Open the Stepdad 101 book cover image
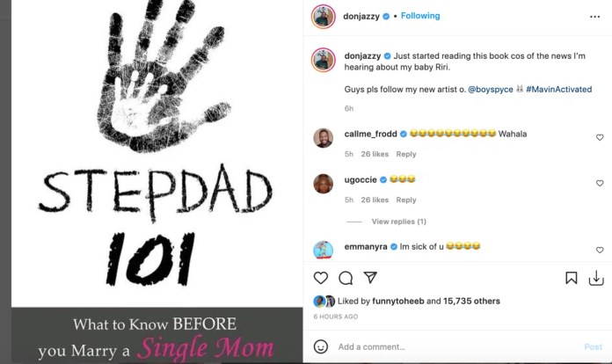 (x=157, y=182)
